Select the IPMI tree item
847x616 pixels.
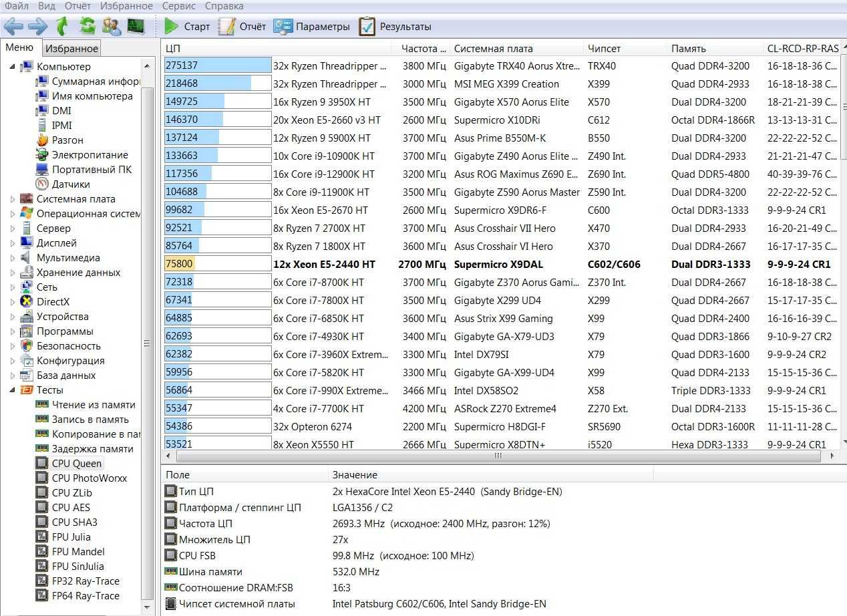[x=54, y=126]
